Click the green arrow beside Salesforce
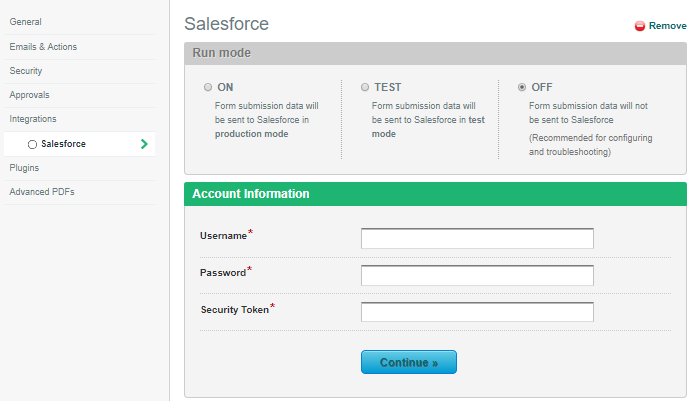 pyautogui.click(x=145, y=144)
